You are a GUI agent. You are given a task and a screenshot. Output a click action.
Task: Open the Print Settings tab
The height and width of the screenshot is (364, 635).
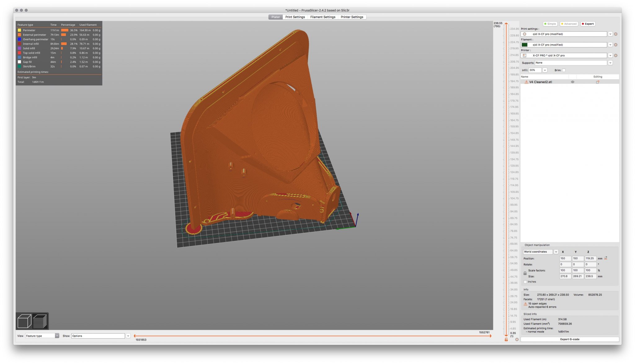295,17
